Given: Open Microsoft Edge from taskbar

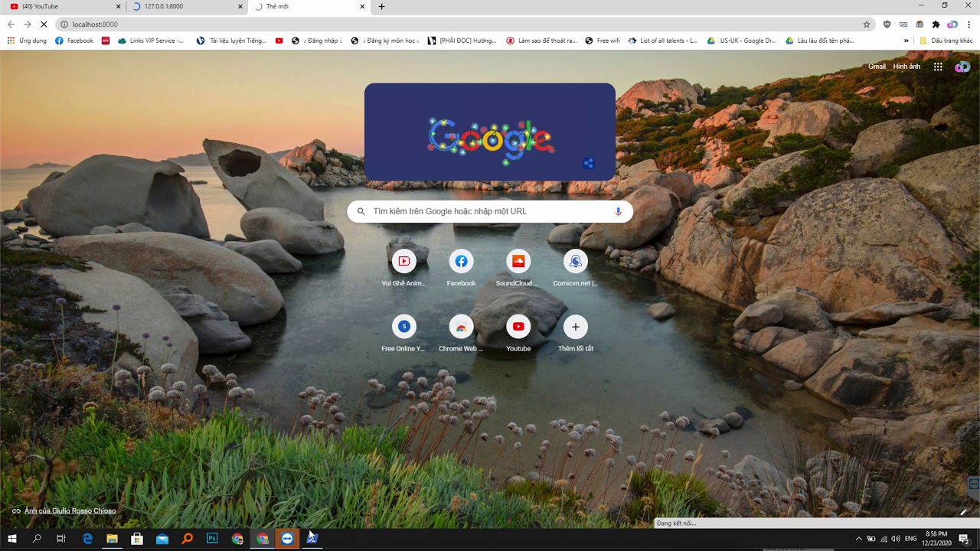Looking at the screenshot, I should click(x=87, y=539).
